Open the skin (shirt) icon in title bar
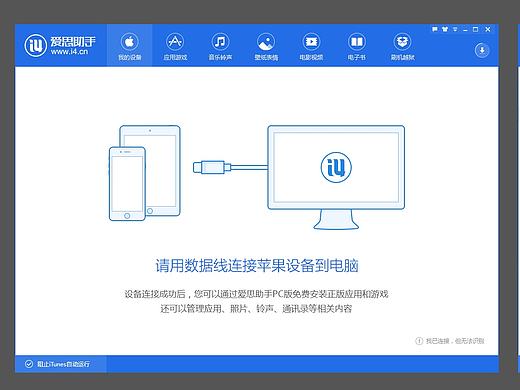 tap(445, 29)
